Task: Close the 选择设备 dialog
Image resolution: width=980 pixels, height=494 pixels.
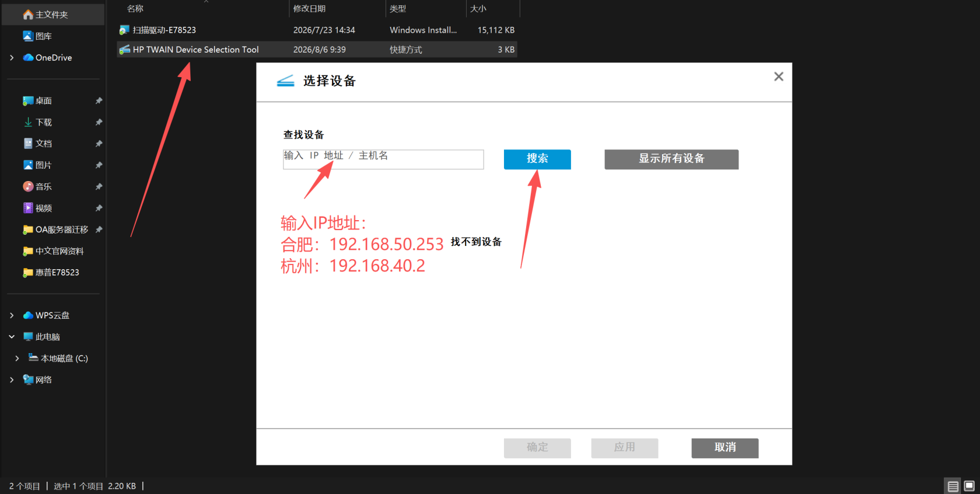Action: tap(779, 76)
